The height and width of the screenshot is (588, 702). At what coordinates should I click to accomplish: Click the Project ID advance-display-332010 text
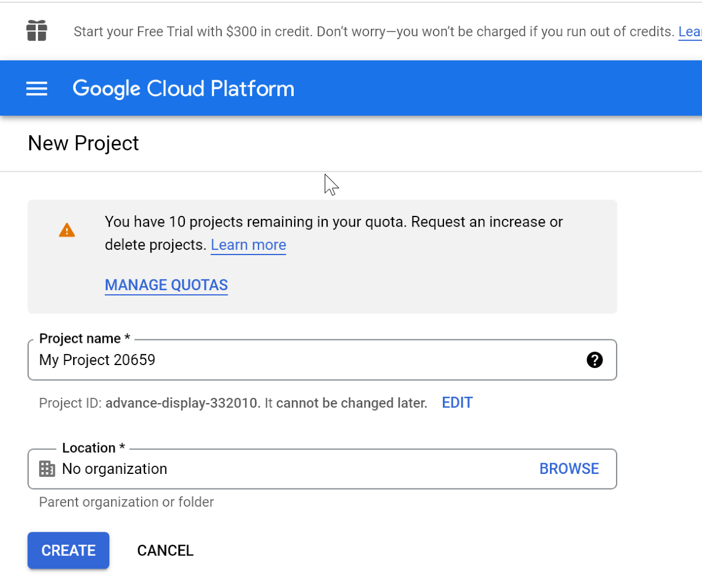coord(183,403)
